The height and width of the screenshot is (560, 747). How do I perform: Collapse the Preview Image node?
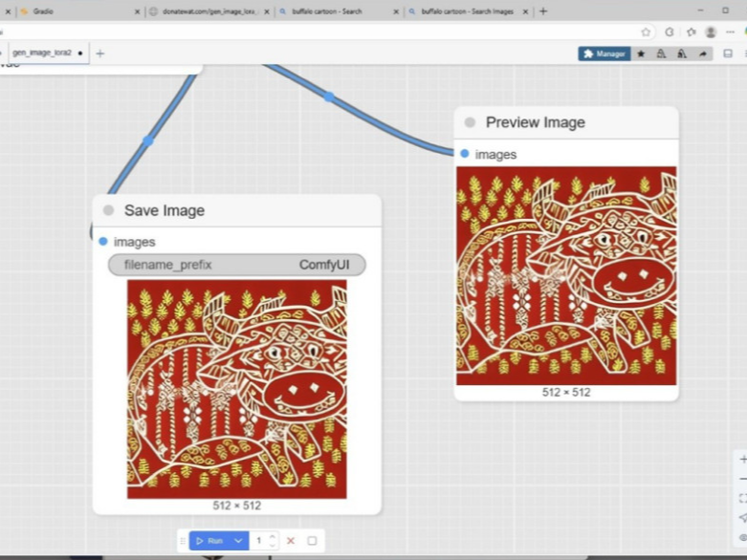click(471, 122)
